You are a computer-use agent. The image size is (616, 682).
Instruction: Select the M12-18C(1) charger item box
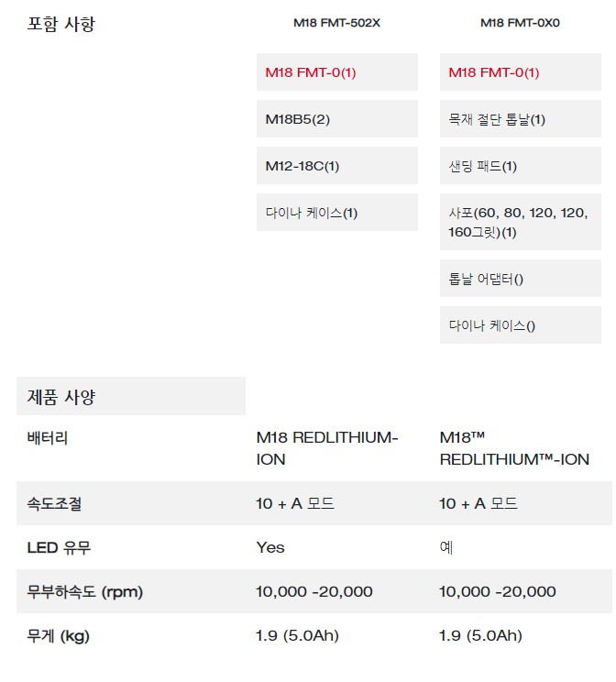tap(336, 165)
